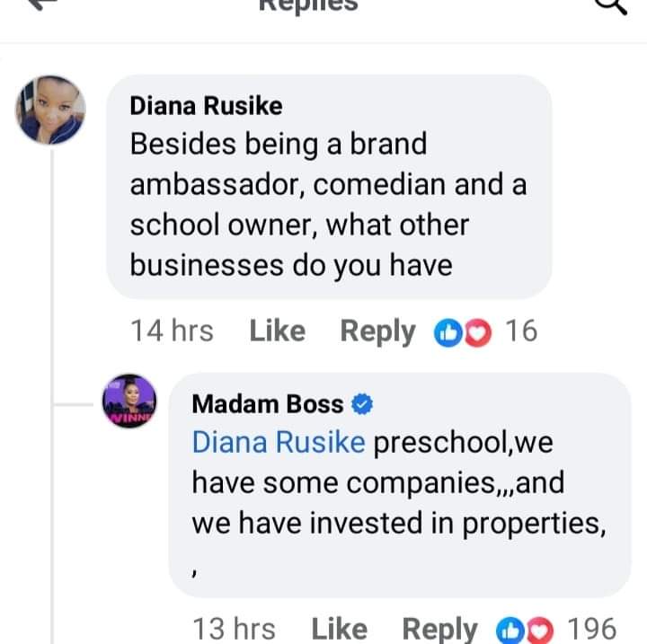Reply to Madam Boss's comment
This screenshot has width=647, height=644.
pos(439,629)
